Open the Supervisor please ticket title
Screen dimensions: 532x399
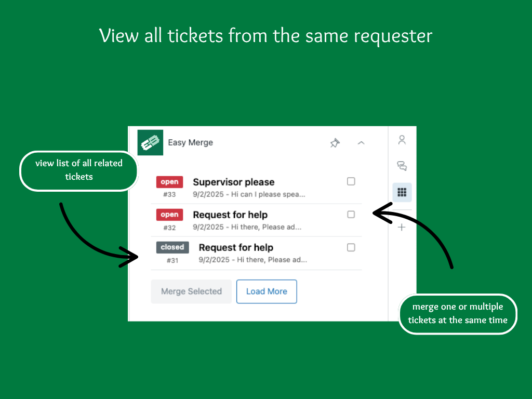tap(234, 182)
